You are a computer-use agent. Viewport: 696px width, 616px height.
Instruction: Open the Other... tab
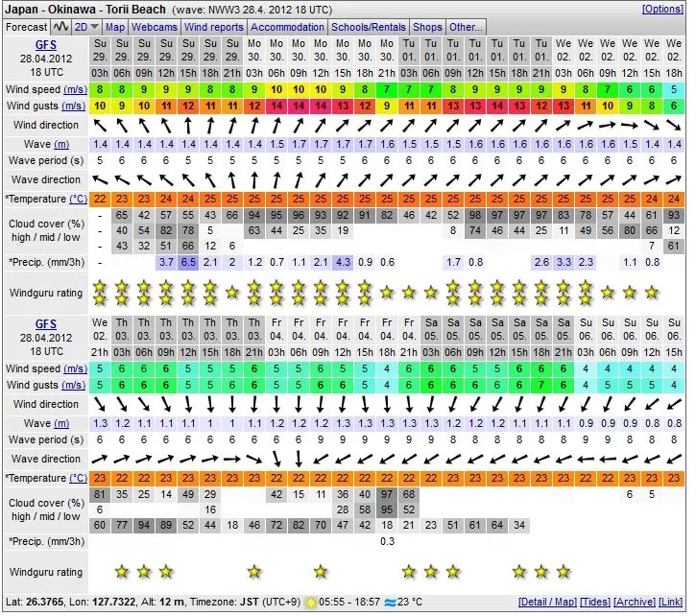point(466,27)
